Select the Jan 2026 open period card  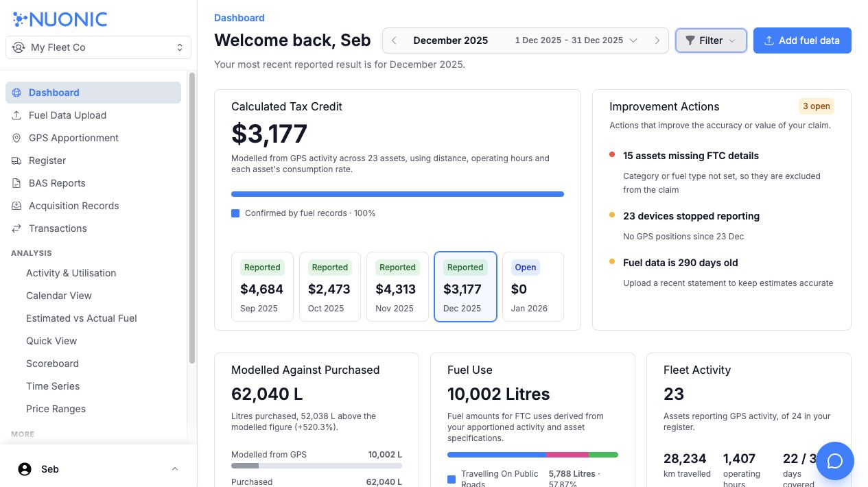pyautogui.click(x=533, y=287)
